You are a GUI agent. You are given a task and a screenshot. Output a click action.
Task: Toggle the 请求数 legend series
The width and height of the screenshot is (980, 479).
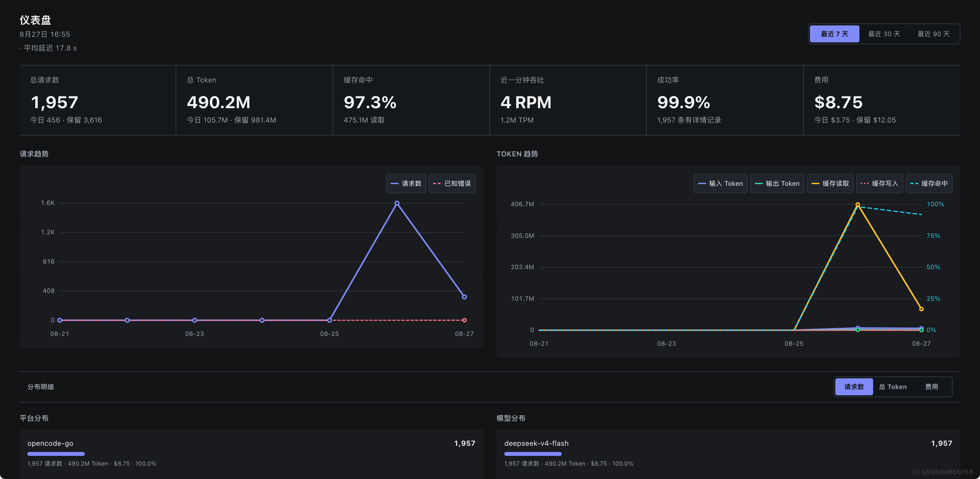point(406,183)
